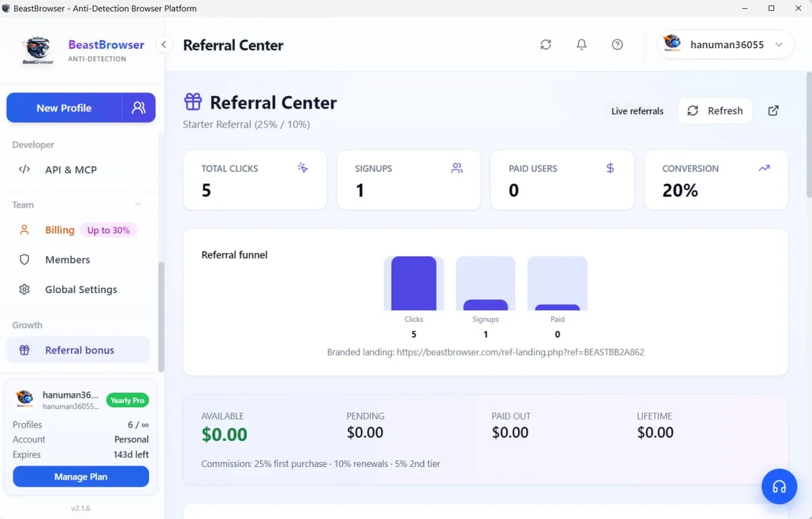
Task: Click the gift icon next to Referral bonus
Action: tap(24, 350)
